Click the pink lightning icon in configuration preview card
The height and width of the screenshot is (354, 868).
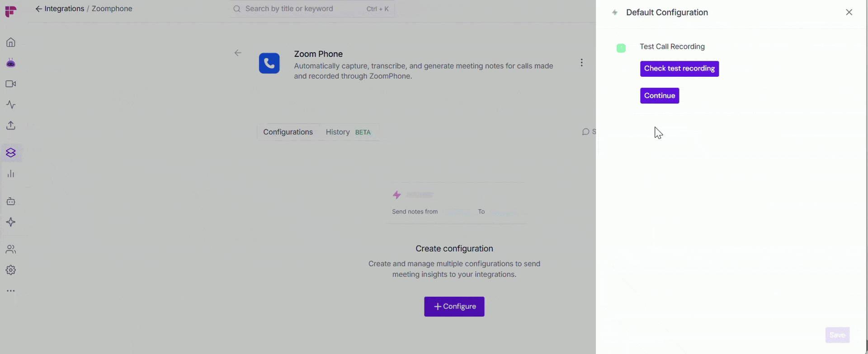tap(396, 195)
